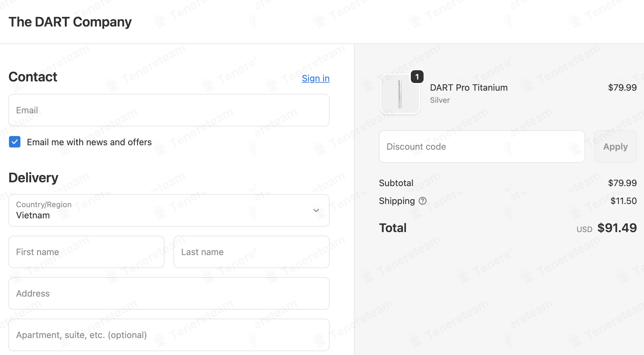Click the Silver variant label
644x355 pixels.
440,100
